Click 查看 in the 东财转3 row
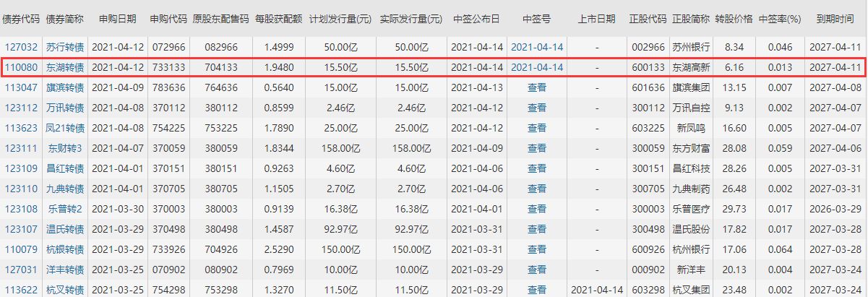This screenshot has width=868, height=297. tap(536, 148)
